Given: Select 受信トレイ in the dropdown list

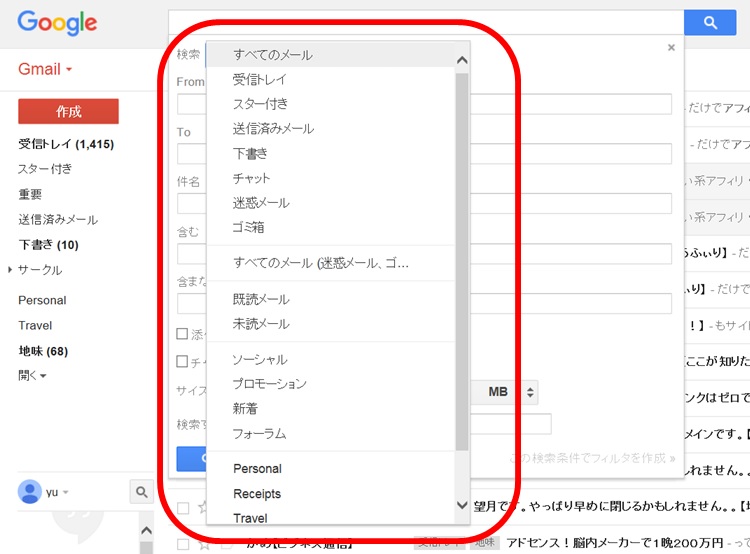Looking at the screenshot, I should tap(331, 79).
